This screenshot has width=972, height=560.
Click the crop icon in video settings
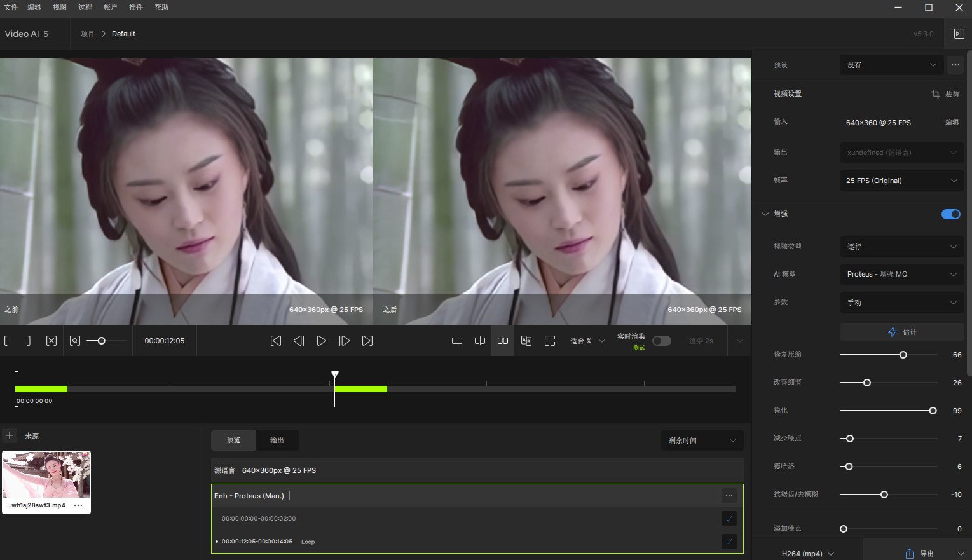(x=936, y=94)
